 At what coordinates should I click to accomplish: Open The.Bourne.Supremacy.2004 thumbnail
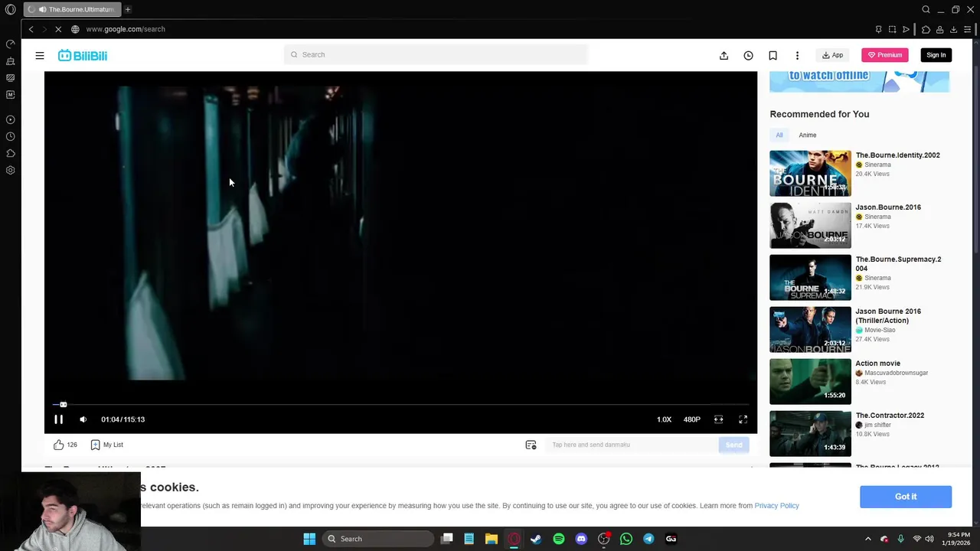(810, 277)
